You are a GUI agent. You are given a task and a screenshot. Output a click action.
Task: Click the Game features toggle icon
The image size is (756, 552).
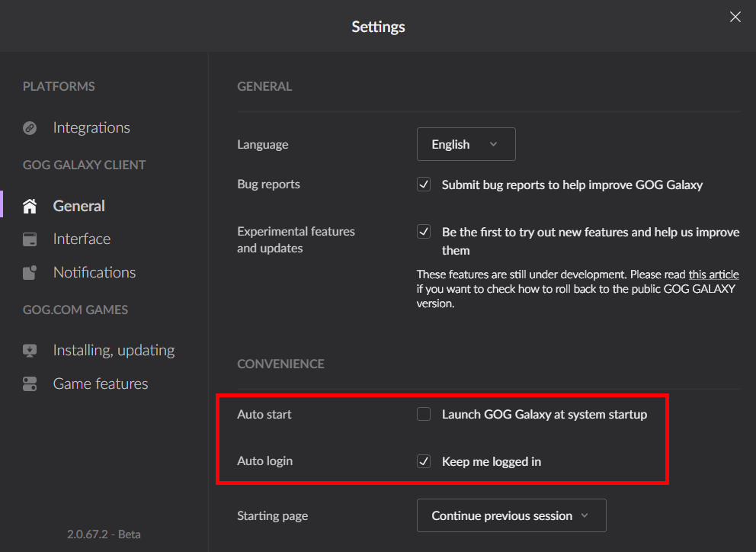[30, 384]
